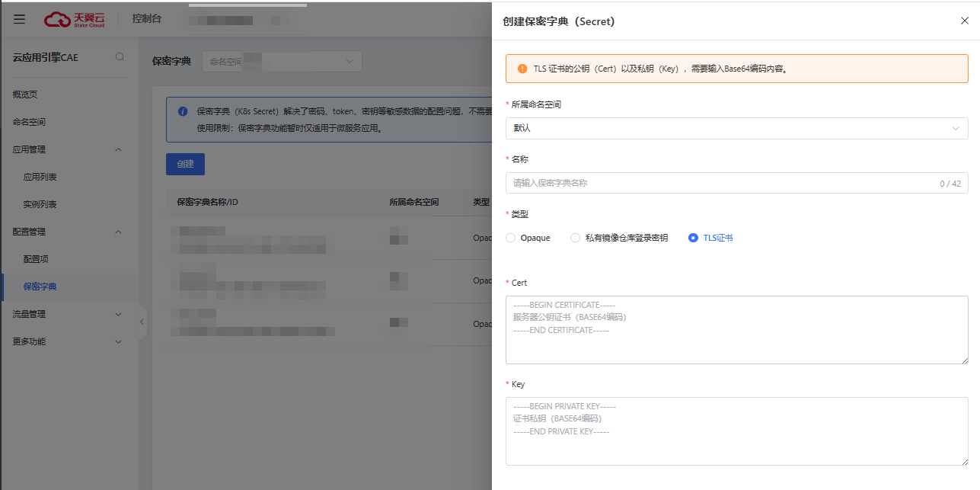Open the 配置项 sidebar item

pos(36,259)
